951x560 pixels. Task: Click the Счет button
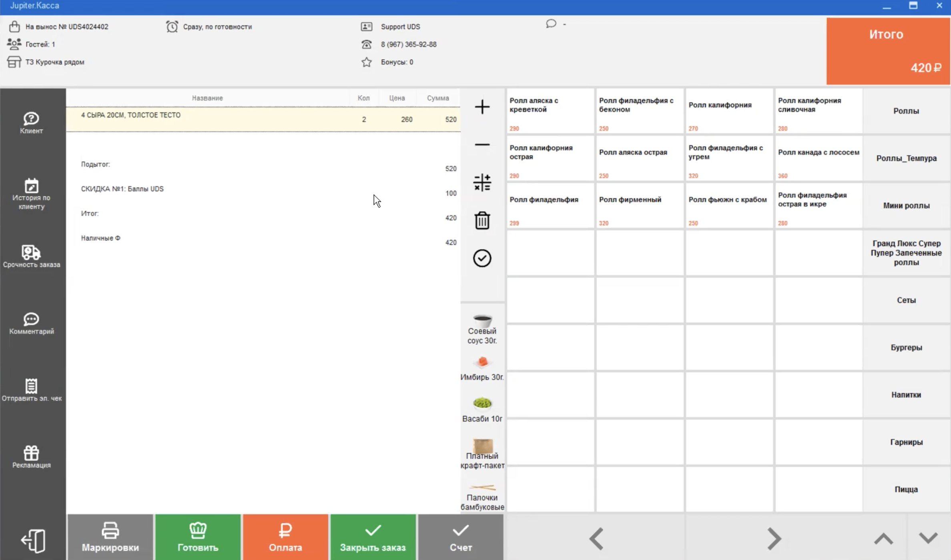pyautogui.click(x=460, y=537)
